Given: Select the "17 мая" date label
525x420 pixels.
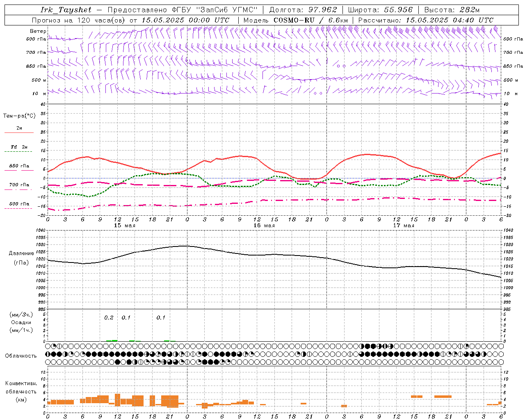Looking at the screenshot, I should tap(404, 226).
